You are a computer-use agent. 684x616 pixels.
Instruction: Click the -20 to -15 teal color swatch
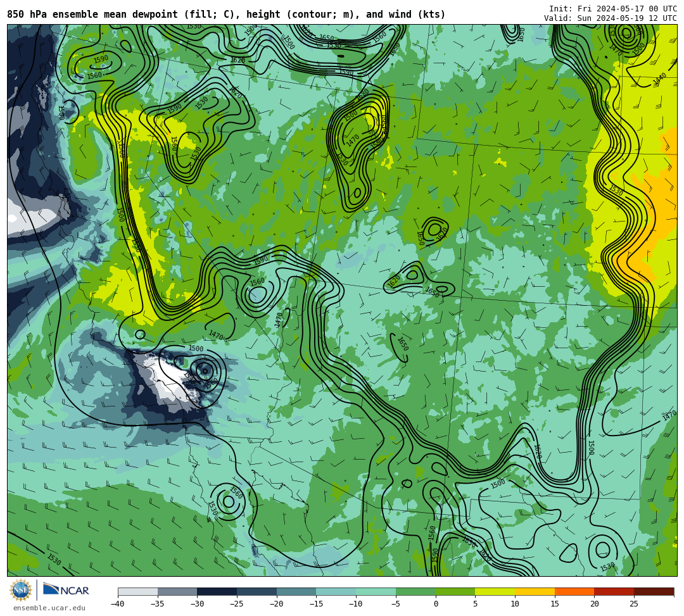(296, 591)
